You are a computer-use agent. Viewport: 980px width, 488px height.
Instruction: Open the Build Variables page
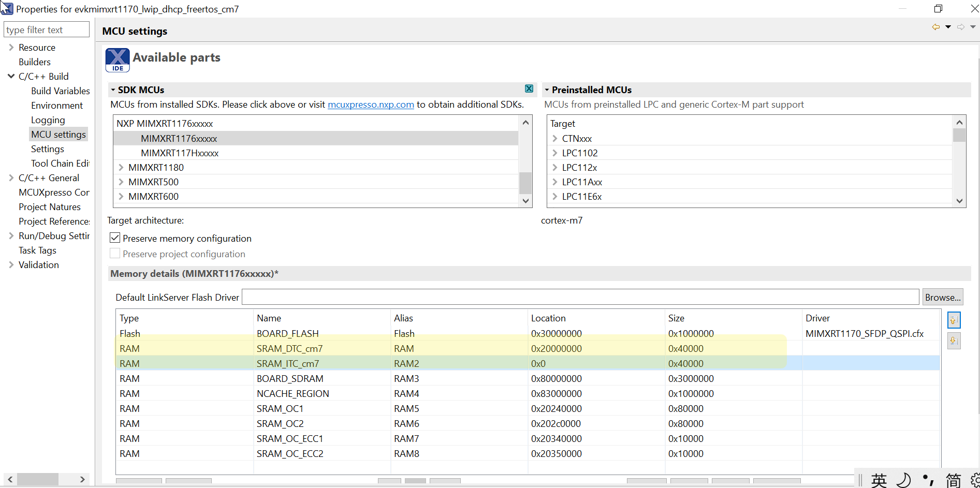coord(60,91)
